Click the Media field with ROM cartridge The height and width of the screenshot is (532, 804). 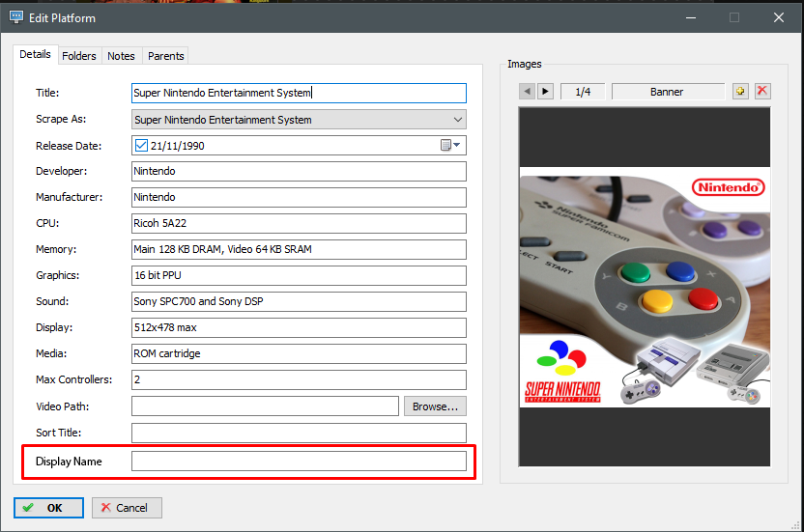[x=299, y=353]
